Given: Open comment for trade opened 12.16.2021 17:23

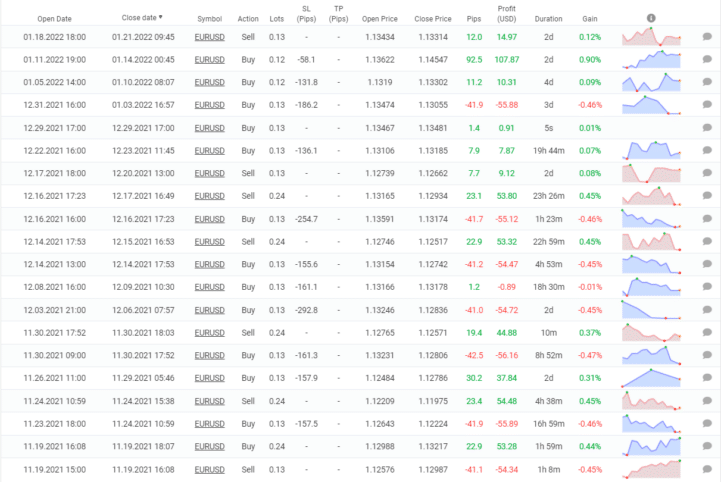Looking at the screenshot, I should 707,195.
